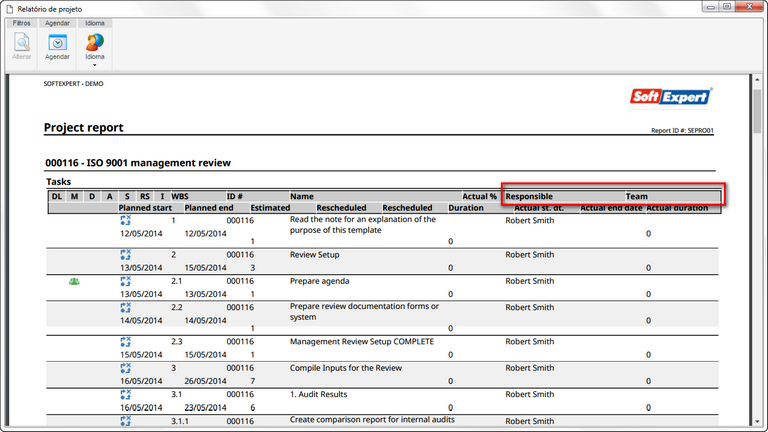Screen dimensions: 768x432
Task: Click status icon for Review Setup task
Action: (x=126, y=255)
